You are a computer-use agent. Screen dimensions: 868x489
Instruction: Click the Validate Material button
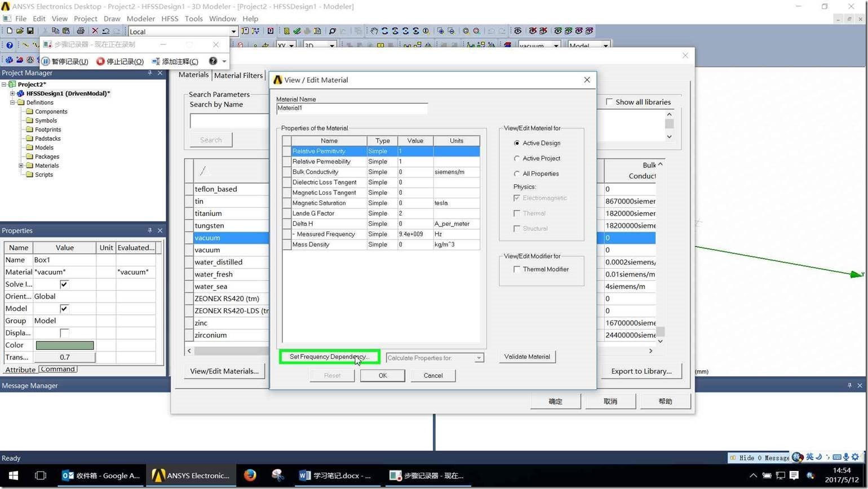tap(527, 357)
